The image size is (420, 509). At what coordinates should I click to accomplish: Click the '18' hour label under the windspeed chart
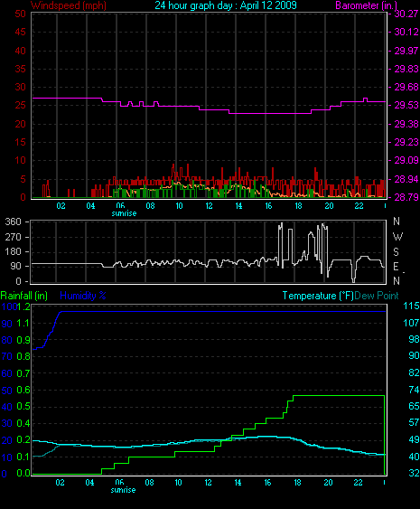[298, 206]
